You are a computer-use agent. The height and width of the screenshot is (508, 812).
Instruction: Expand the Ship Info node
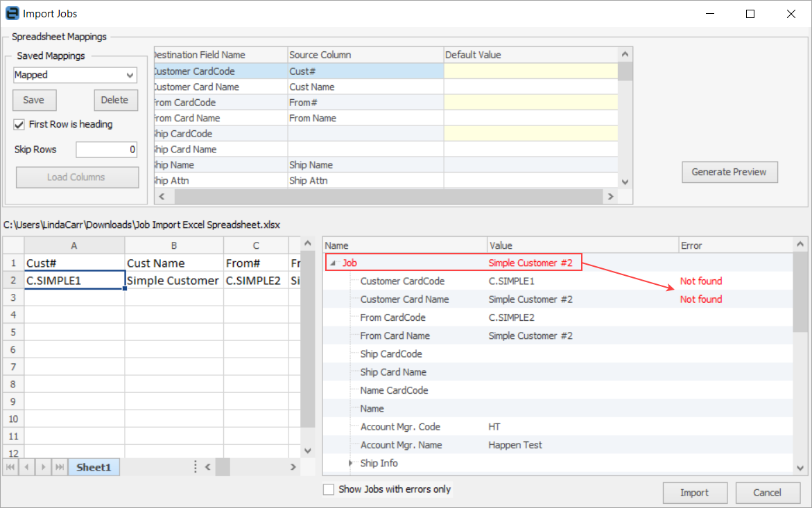(x=350, y=463)
